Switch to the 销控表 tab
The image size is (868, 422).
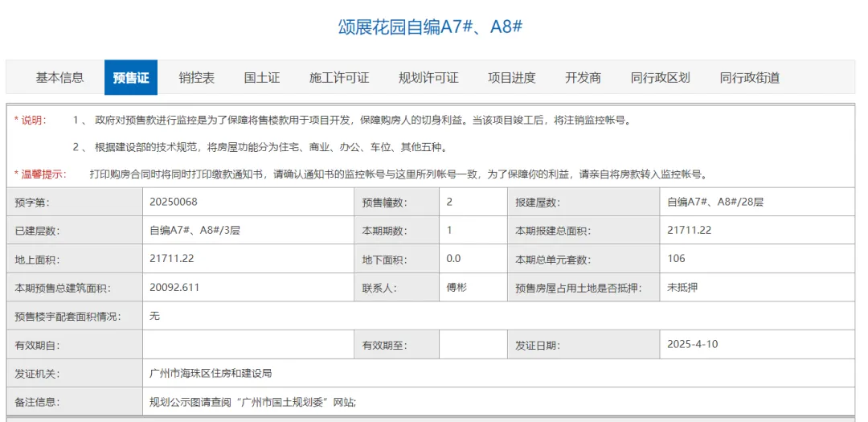197,77
